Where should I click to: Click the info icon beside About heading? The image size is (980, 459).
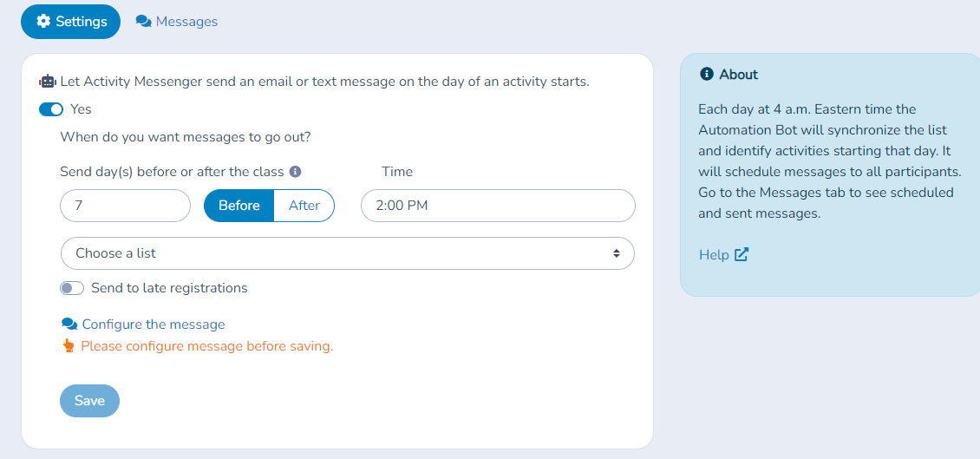pyautogui.click(x=707, y=75)
